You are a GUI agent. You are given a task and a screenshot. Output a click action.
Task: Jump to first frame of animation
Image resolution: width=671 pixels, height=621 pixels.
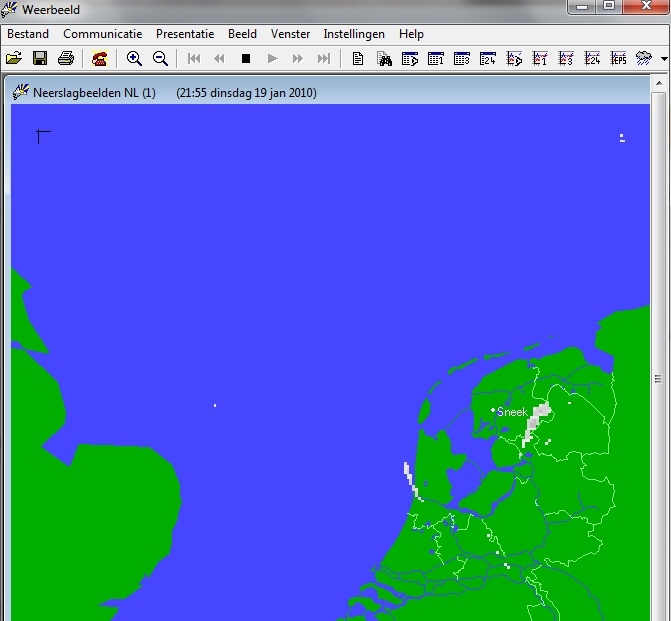point(194,59)
